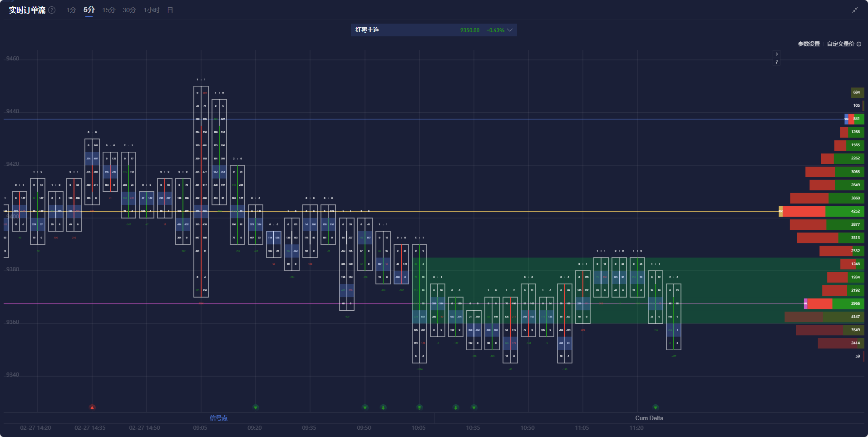The width and height of the screenshot is (868, 437).
Task: Switch to the 1分 timeframe tab
Action: tap(71, 10)
